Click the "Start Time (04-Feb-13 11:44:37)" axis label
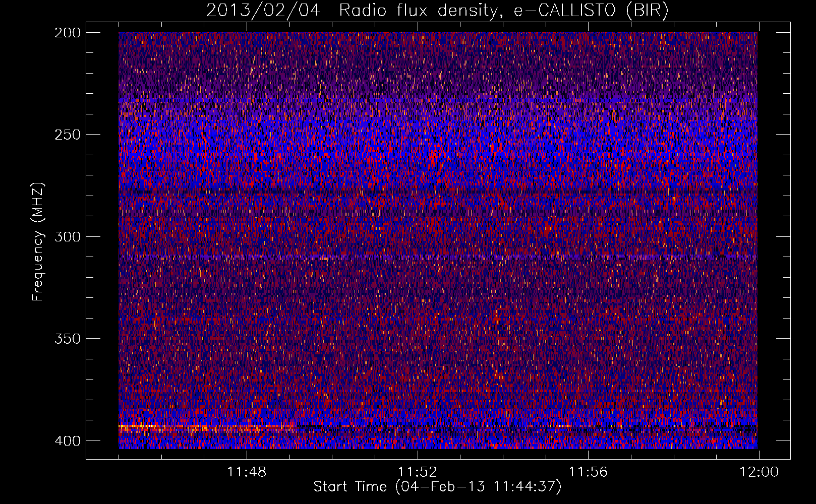The image size is (816, 504). coord(437,487)
